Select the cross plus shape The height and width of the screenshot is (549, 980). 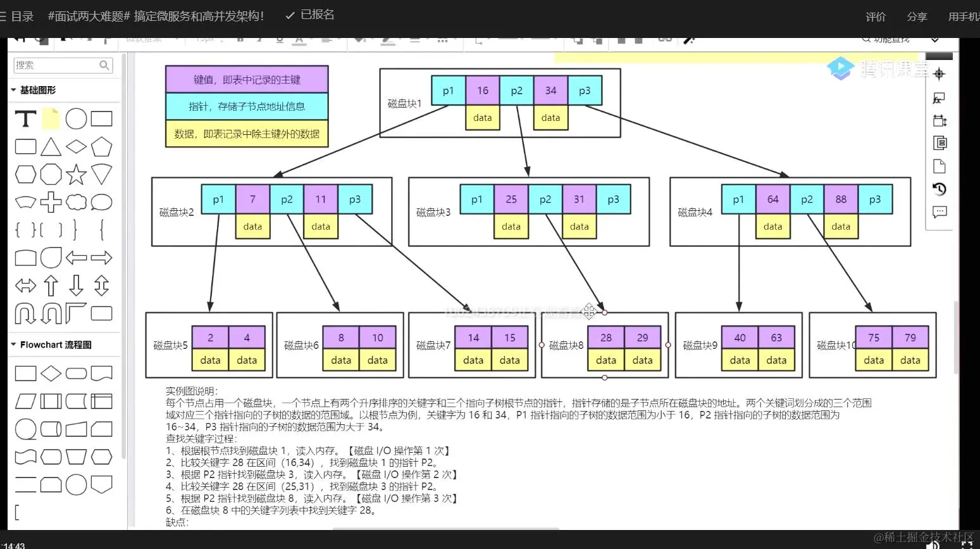[51, 202]
